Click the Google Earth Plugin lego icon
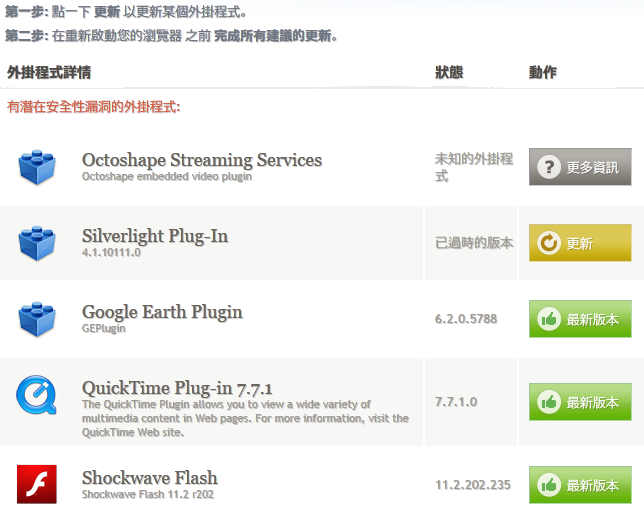This screenshot has width=644, height=523. tap(37, 319)
